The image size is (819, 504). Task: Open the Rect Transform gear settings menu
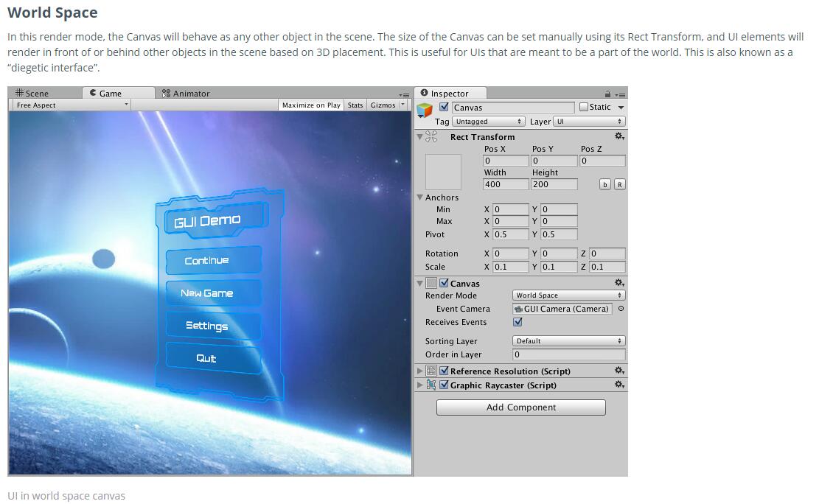(619, 136)
